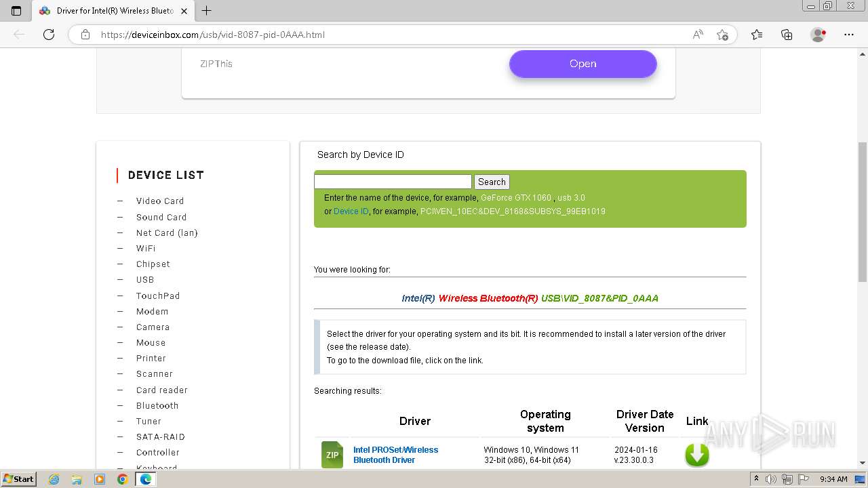Click the Start button
Viewport: 868px width, 488px height.
[x=18, y=479]
